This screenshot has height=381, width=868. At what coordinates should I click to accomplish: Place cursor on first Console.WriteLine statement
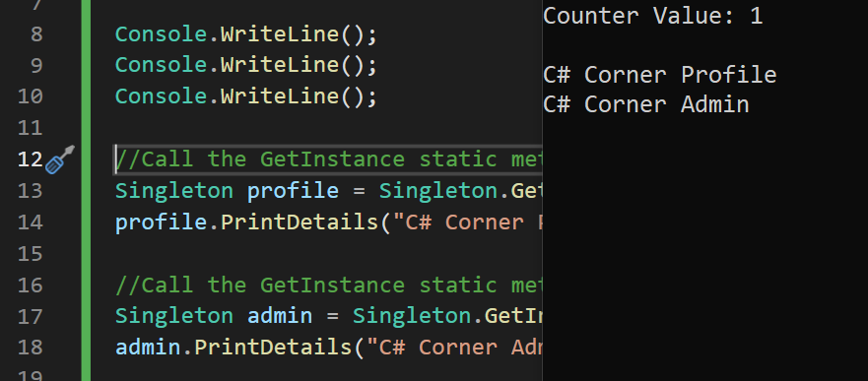coord(245,34)
